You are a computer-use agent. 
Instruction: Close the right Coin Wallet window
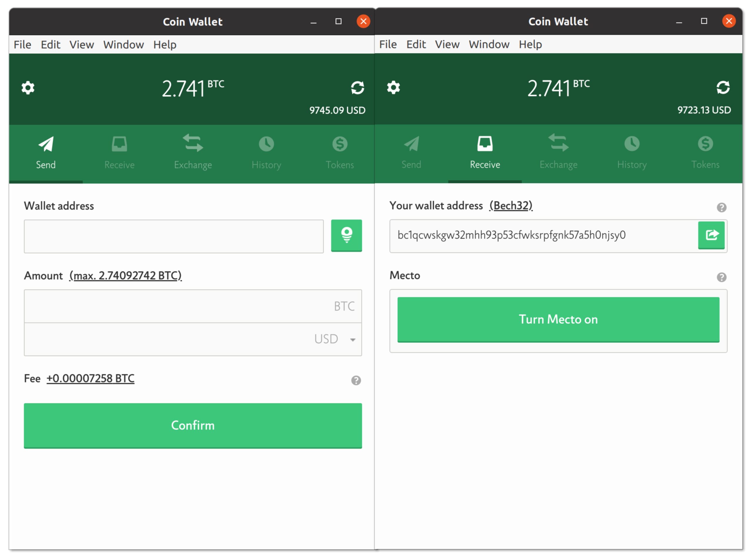tap(729, 21)
